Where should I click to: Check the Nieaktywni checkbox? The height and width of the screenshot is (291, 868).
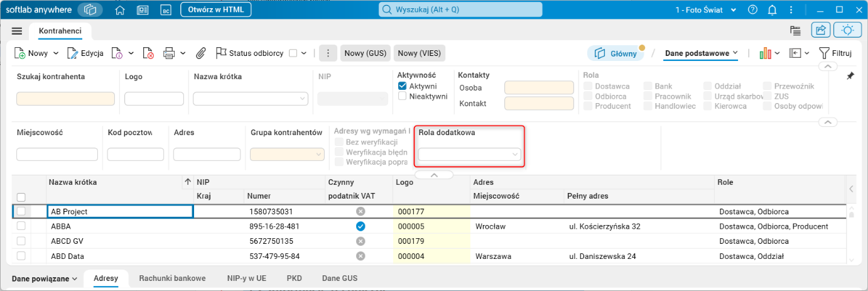(403, 97)
